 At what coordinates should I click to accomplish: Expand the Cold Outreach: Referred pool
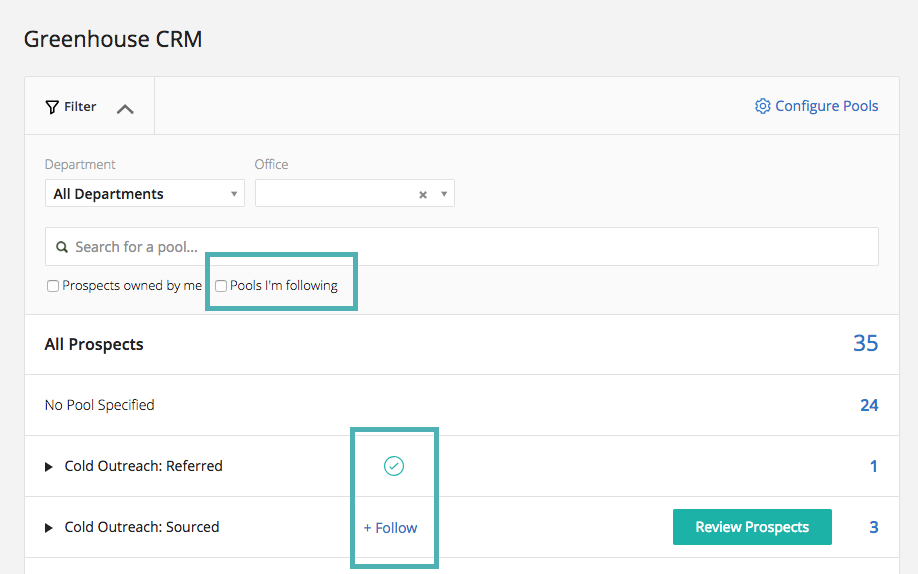[49, 467]
